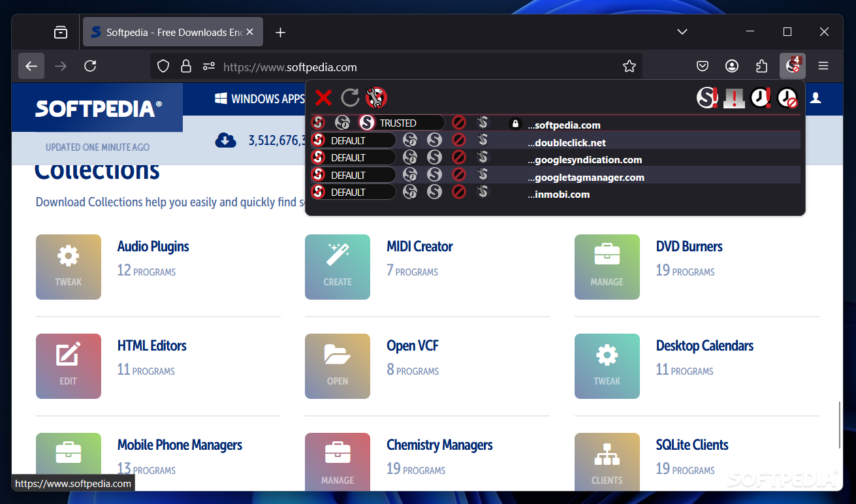Set inmobi.com to Temporarily Trusted

(410, 192)
